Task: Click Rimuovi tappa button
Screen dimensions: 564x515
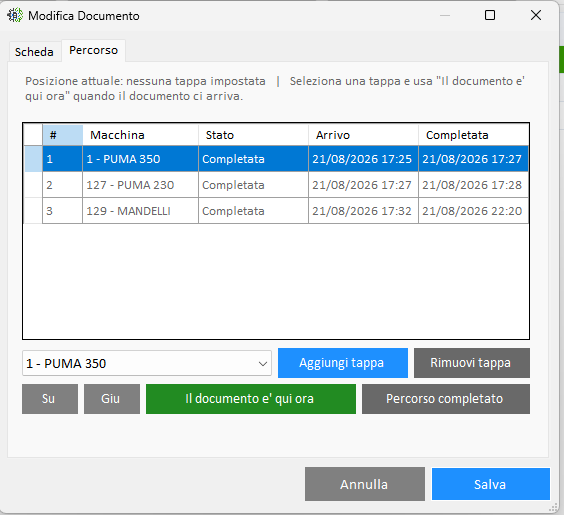Action: (x=472, y=363)
